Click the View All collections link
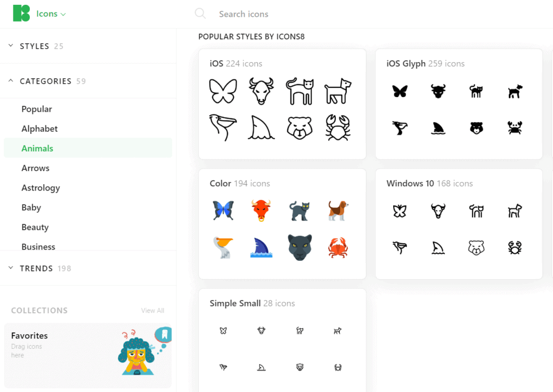The width and height of the screenshot is (553, 392). click(153, 310)
